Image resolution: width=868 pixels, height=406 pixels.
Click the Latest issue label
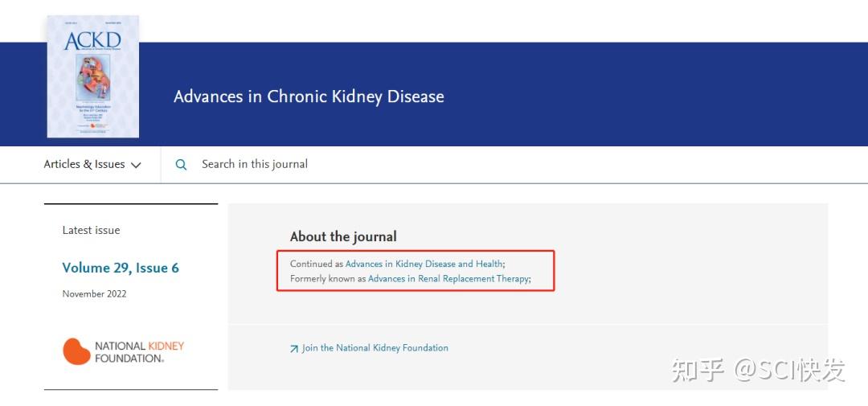pos(91,230)
